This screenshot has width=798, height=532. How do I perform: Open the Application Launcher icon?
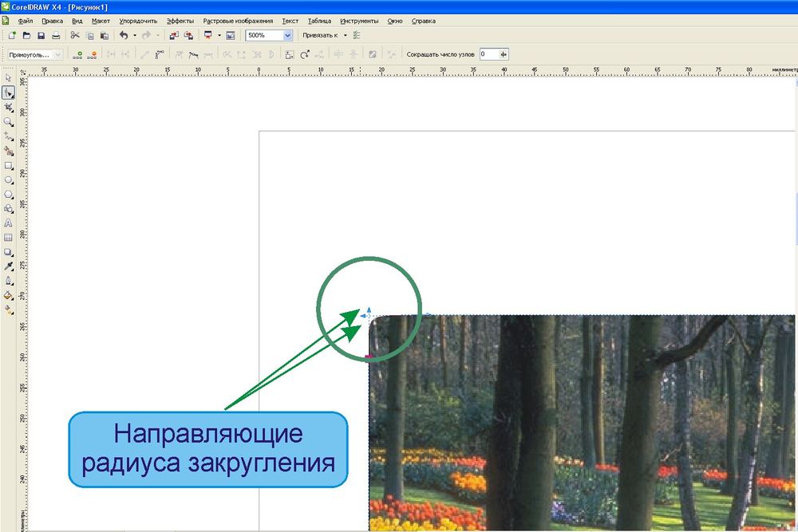[208, 35]
